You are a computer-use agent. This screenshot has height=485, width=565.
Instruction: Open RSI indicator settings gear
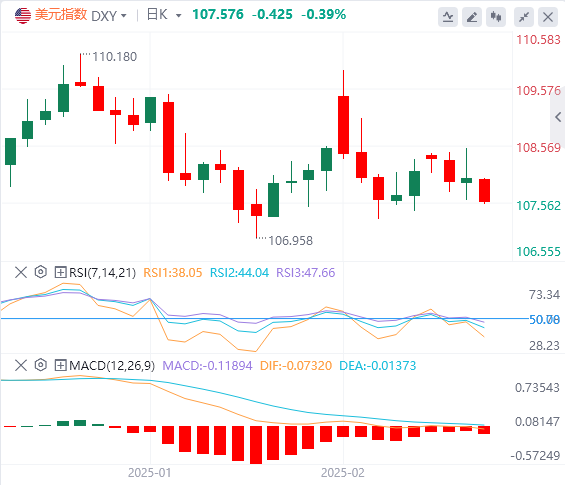coord(41,272)
